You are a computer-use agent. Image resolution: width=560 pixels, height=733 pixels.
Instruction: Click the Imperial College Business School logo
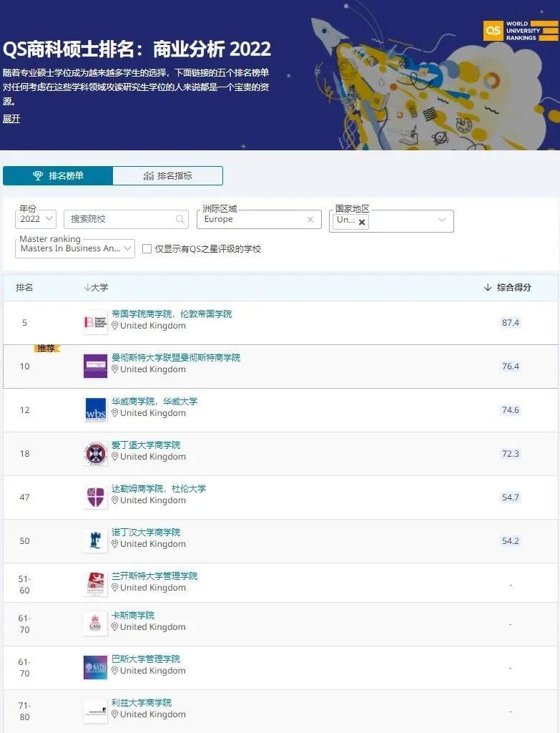pyautogui.click(x=95, y=322)
